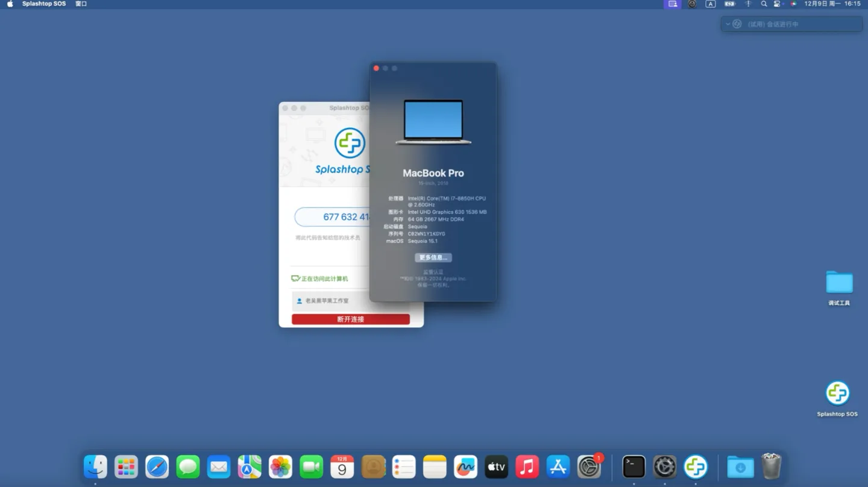Open the 监管认证 regulatory certification link
Screen dimensions: 868x487
[433, 272]
